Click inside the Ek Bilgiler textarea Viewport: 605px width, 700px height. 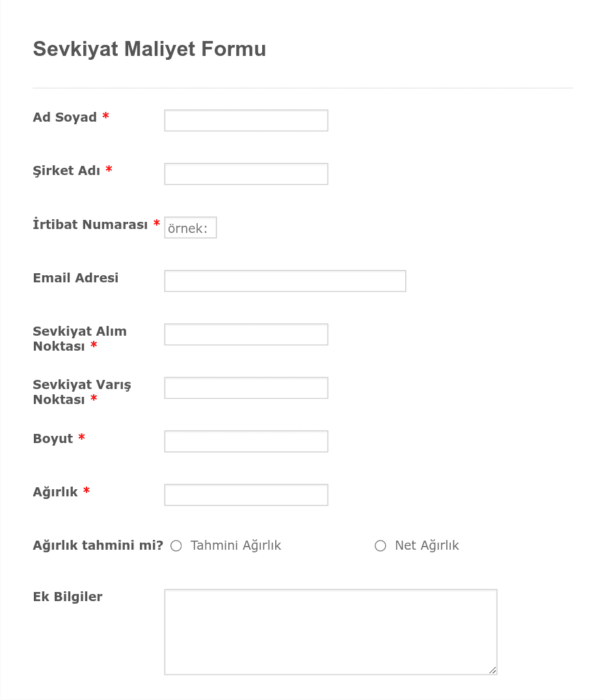331,632
